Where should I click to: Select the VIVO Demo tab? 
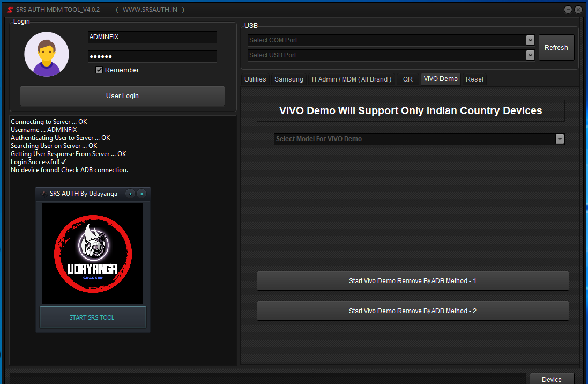(441, 79)
